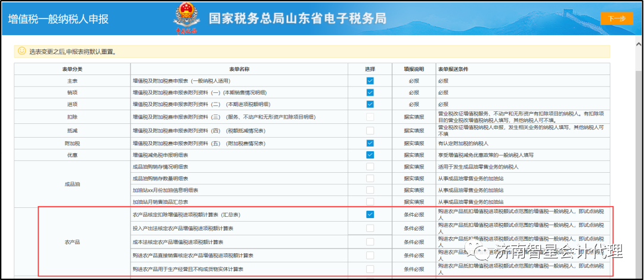
Task: Uncheck 附列资料（一）本期销售情况明细 checkbox
Action: (370, 92)
